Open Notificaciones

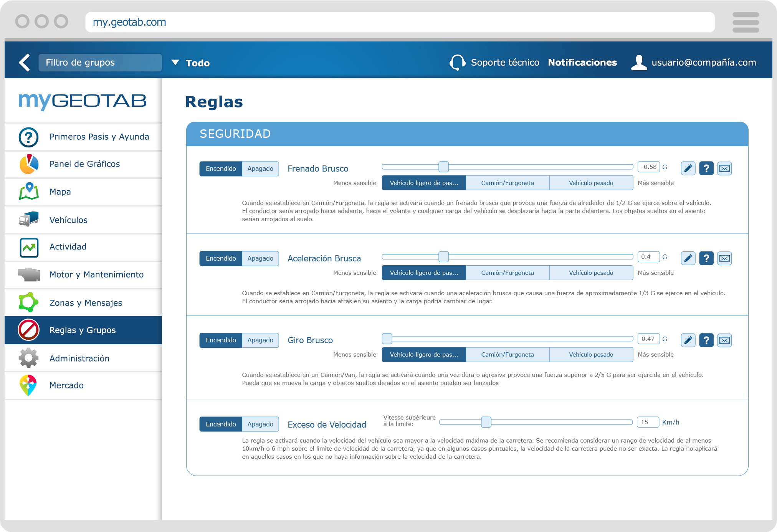pyautogui.click(x=583, y=62)
